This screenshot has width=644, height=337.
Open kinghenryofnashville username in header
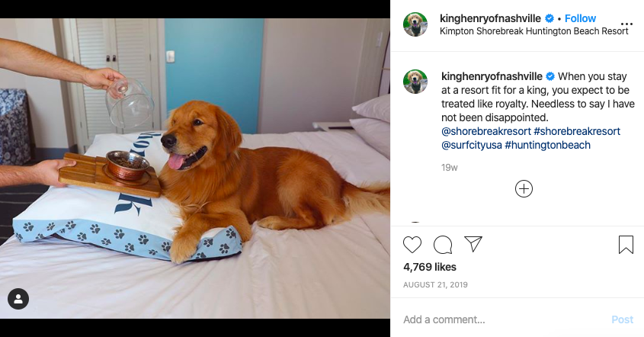click(x=490, y=18)
